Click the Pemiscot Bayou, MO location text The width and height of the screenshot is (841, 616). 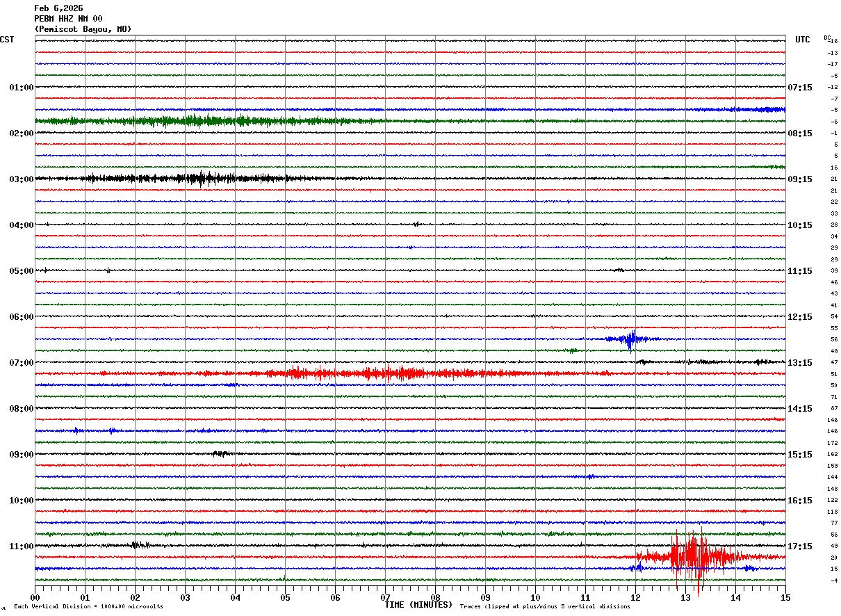(83, 29)
